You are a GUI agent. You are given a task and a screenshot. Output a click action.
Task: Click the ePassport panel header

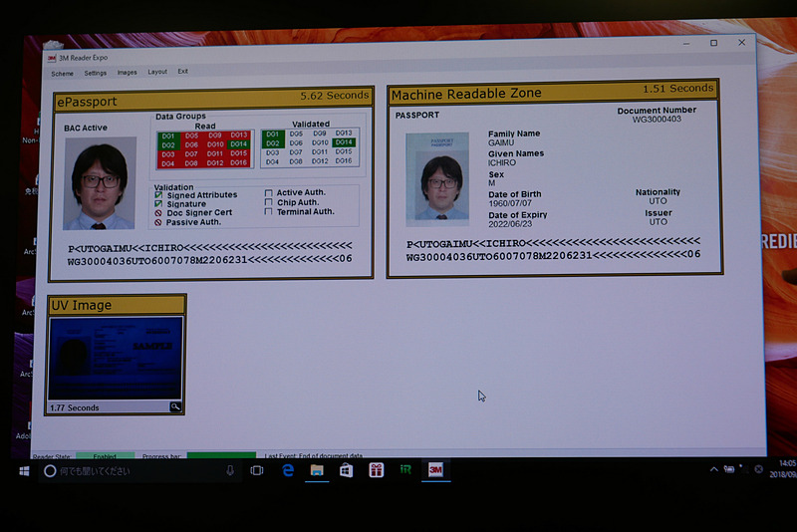(x=214, y=99)
